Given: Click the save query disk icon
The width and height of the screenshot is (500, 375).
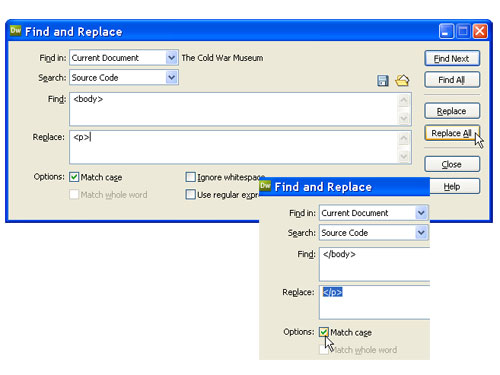Looking at the screenshot, I should click(383, 81).
